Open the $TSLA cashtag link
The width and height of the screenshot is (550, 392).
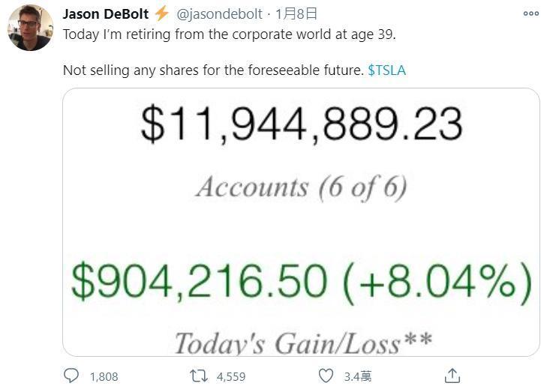(387, 70)
